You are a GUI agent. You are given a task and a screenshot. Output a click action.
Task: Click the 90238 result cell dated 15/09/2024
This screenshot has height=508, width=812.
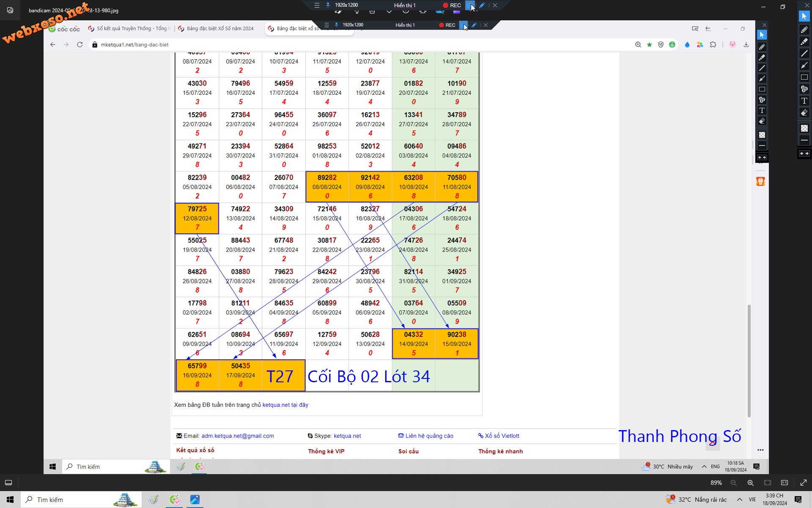pyautogui.click(x=457, y=344)
